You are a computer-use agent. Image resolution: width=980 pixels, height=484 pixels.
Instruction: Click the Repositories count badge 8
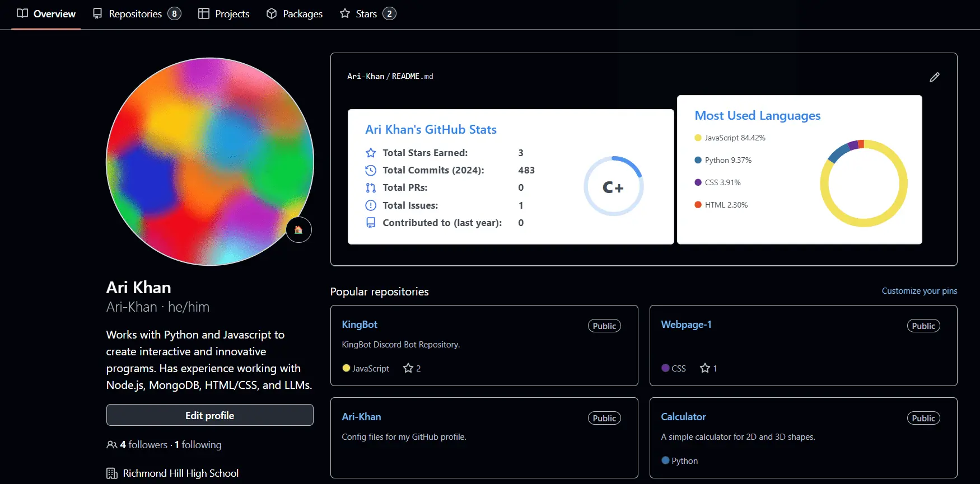click(175, 13)
